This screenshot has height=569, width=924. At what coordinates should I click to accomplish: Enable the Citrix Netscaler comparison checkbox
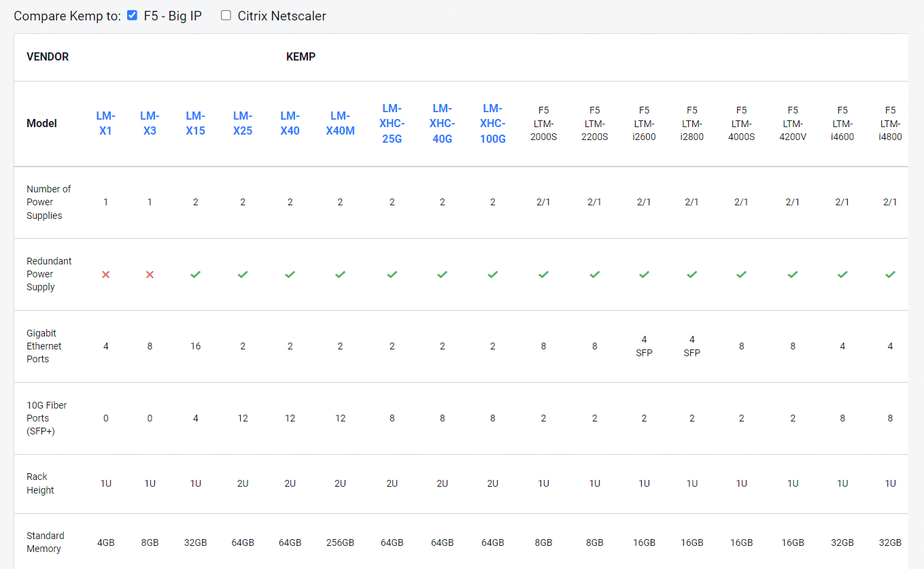pyautogui.click(x=226, y=16)
